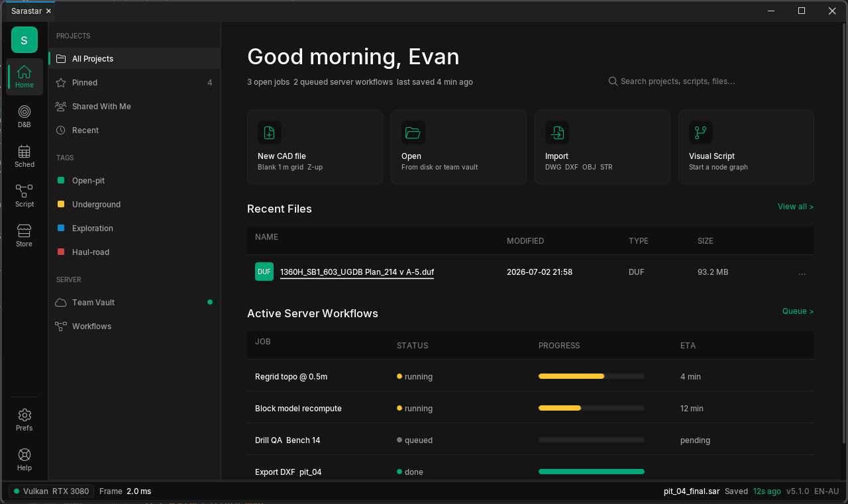Image resolution: width=848 pixels, height=504 pixels.
Task: Click the Open folder card icon
Action: pos(413,132)
